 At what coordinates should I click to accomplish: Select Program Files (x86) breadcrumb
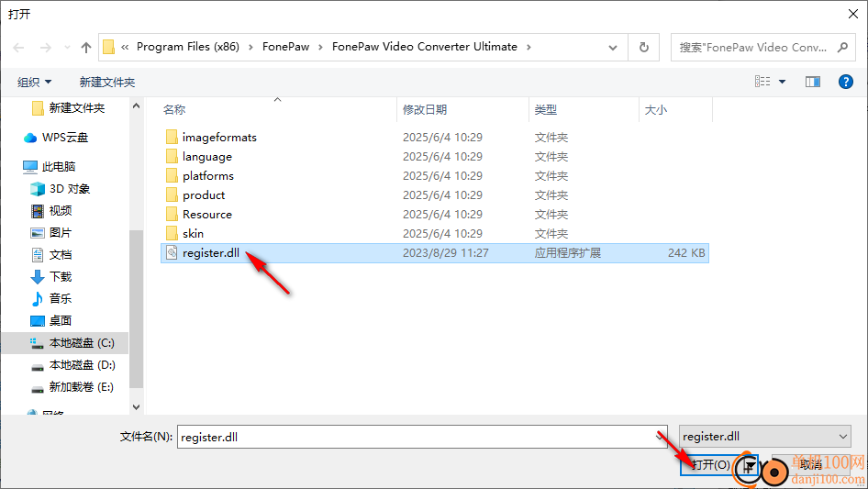[x=188, y=47]
